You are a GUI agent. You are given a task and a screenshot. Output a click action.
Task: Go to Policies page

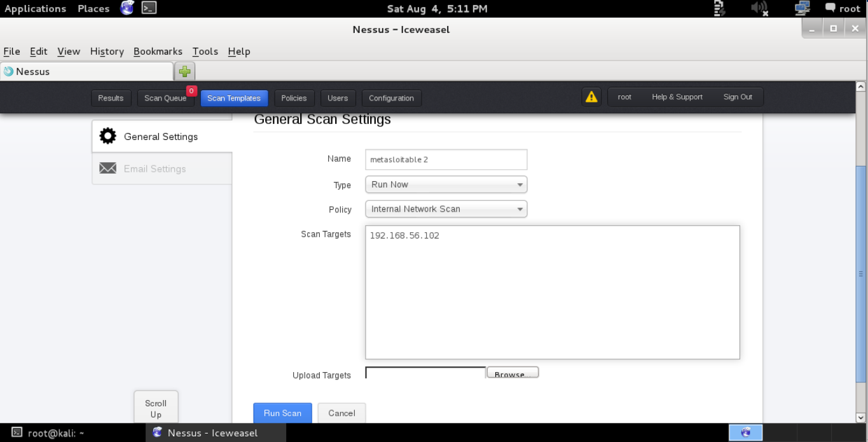[x=294, y=98]
